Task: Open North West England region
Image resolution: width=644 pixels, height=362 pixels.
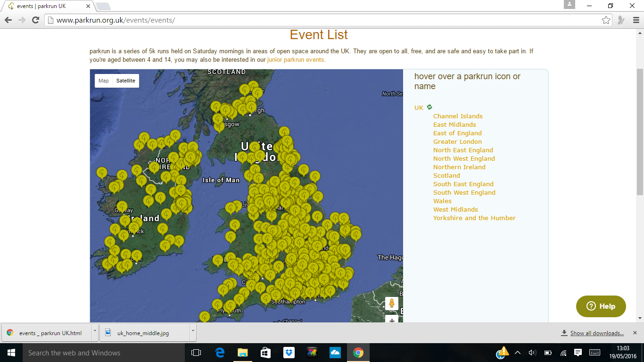Action: [x=464, y=158]
